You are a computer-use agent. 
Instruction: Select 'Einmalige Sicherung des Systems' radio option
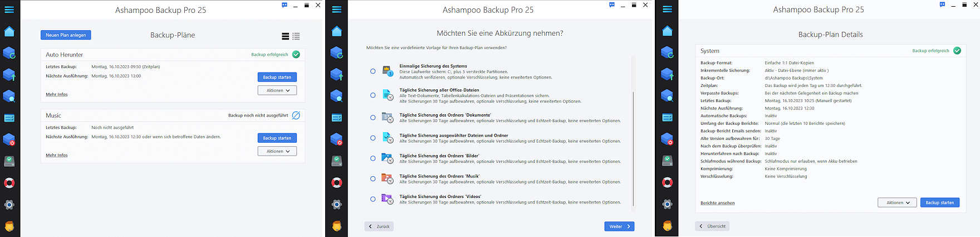373,71
